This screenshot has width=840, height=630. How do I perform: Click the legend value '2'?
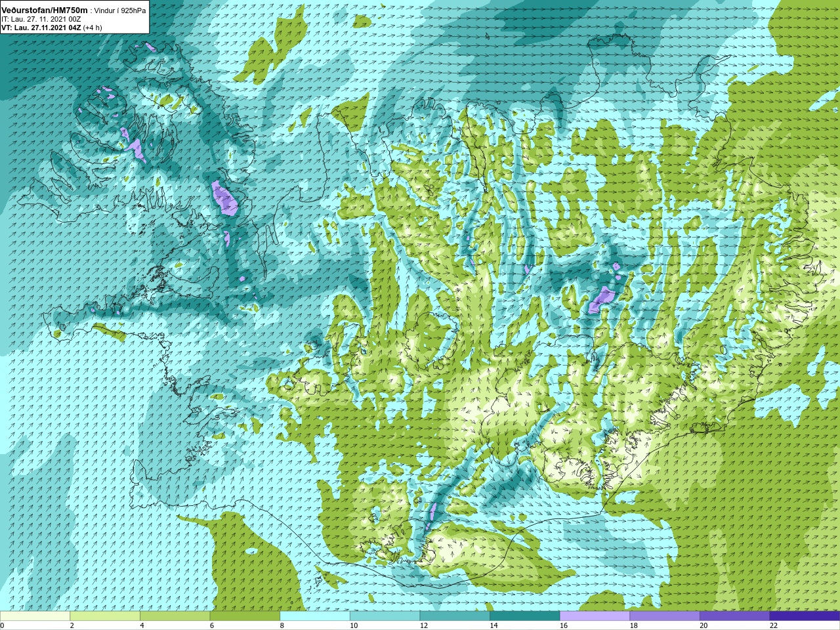point(72,625)
